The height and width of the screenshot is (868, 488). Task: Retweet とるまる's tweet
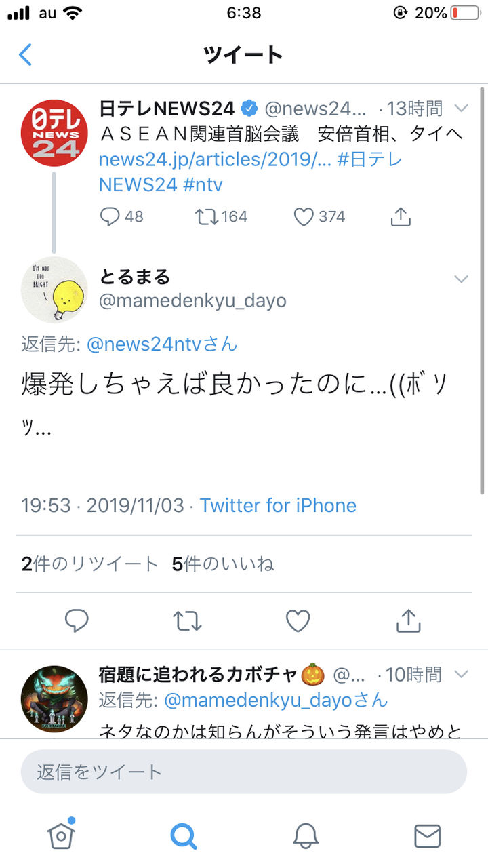coord(187,620)
